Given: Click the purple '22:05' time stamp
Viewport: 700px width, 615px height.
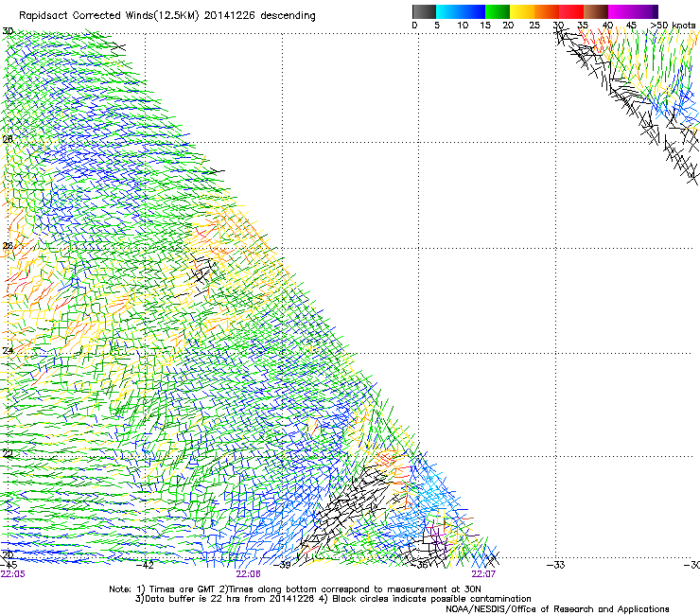Looking at the screenshot, I should (x=12, y=574).
